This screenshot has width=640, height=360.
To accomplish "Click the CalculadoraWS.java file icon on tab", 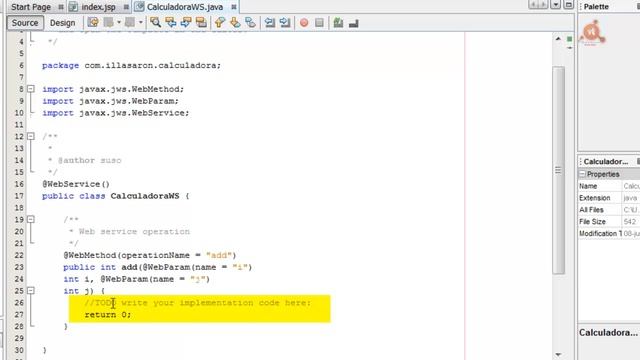I will (140, 7).
